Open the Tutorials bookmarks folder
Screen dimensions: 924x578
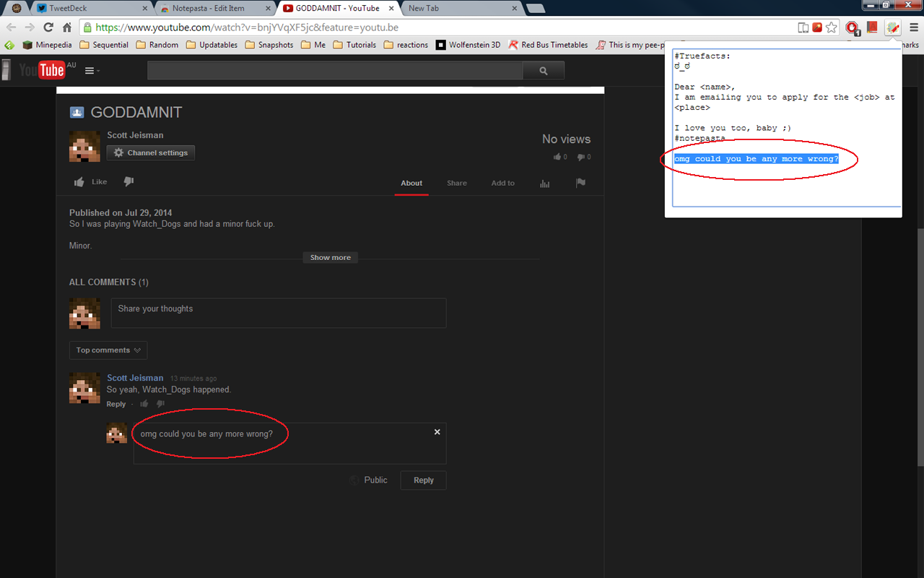click(x=354, y=45)
